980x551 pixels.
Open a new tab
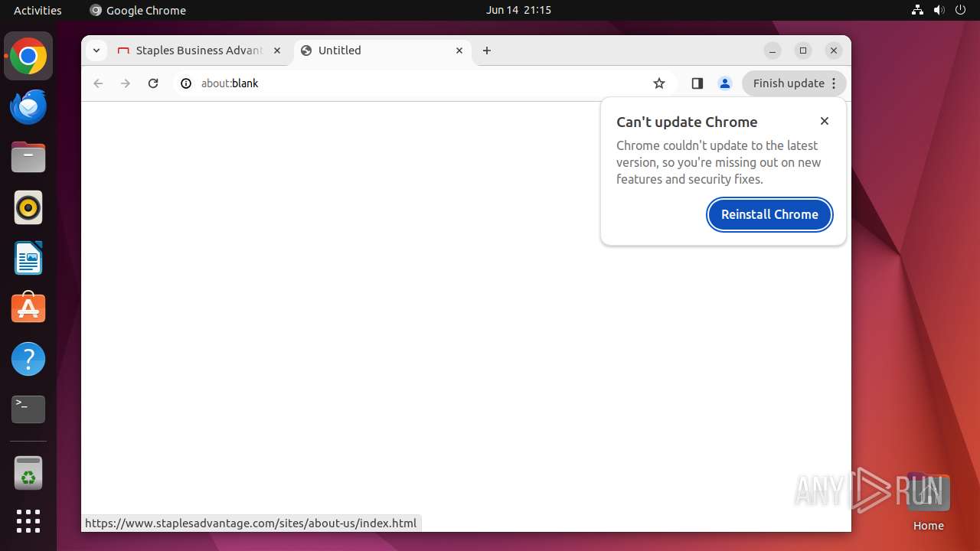[x=487, y=51]
